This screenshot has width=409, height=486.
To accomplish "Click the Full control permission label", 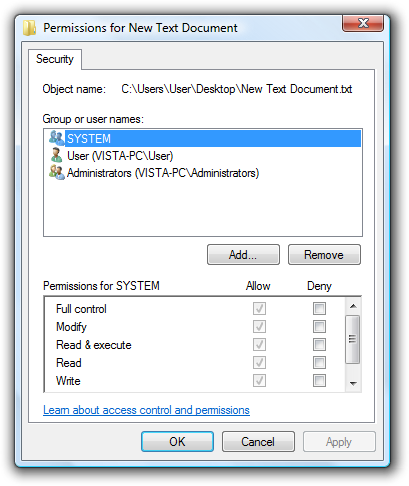I will (81, 309).
